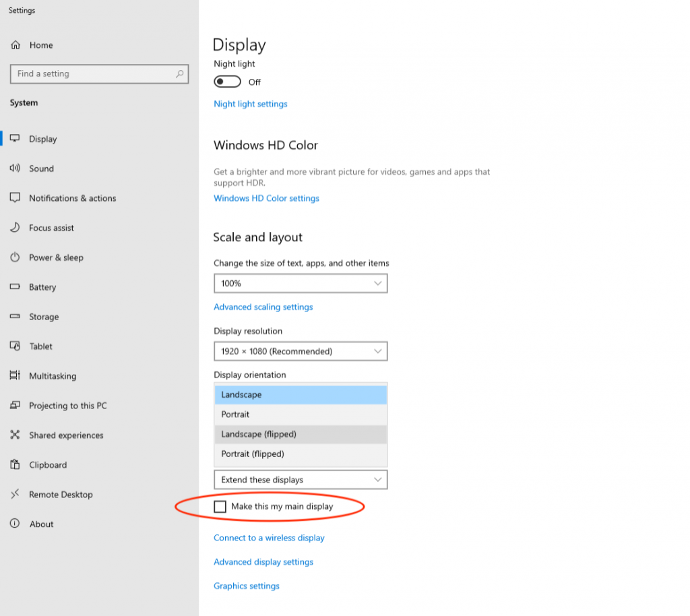Click the Projecting to this PC icon
The width and height of the screenshot is (690, 616).
pos(16,406)
